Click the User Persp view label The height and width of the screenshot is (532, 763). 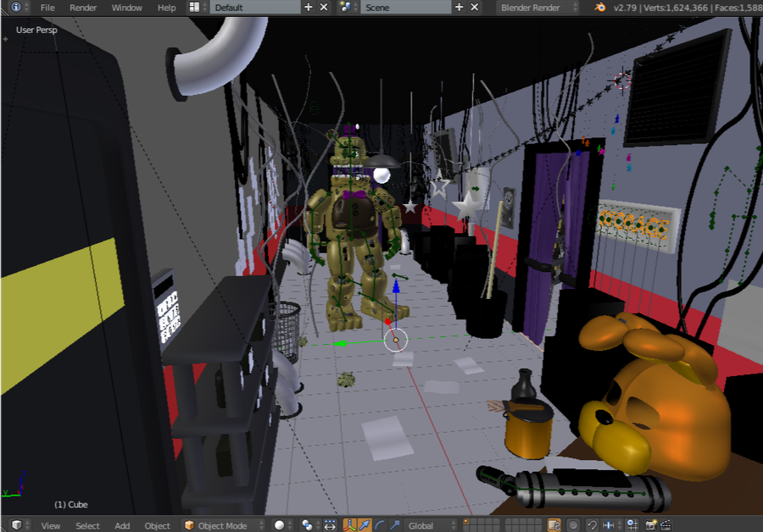(36, 30)
